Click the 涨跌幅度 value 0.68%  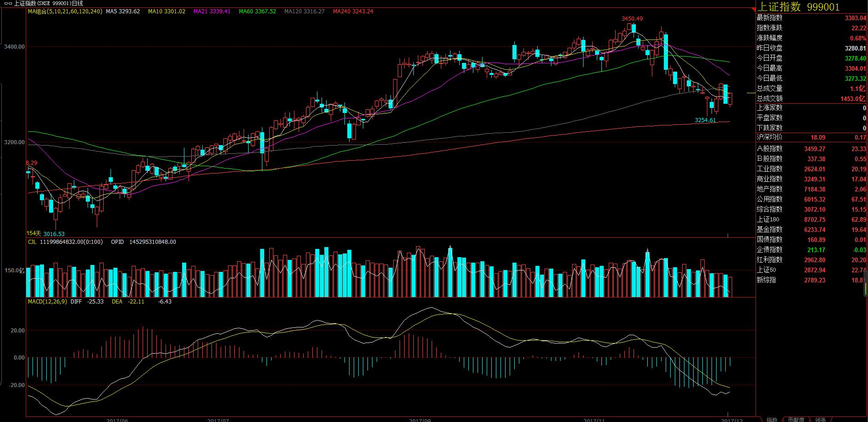858,38
